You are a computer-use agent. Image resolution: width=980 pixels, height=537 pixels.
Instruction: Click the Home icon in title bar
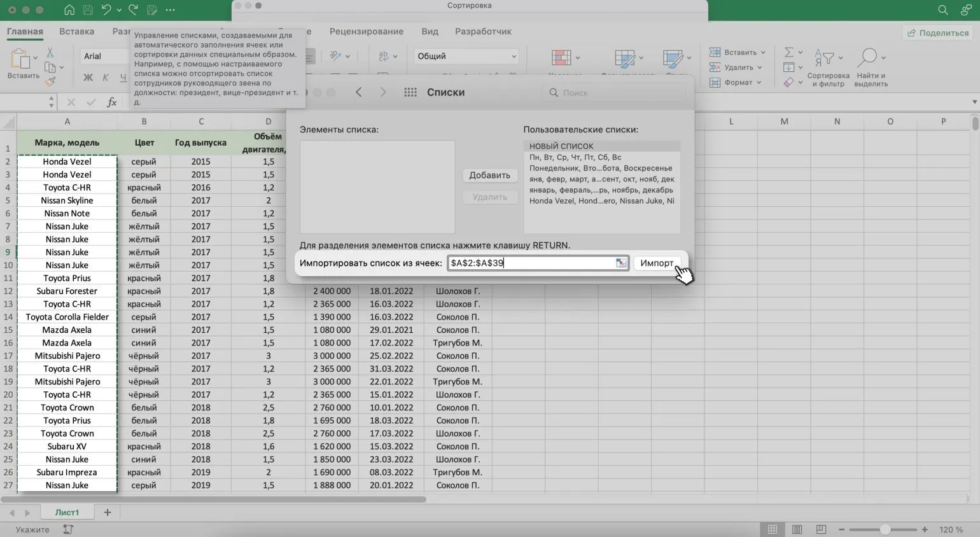click(69, 10)
